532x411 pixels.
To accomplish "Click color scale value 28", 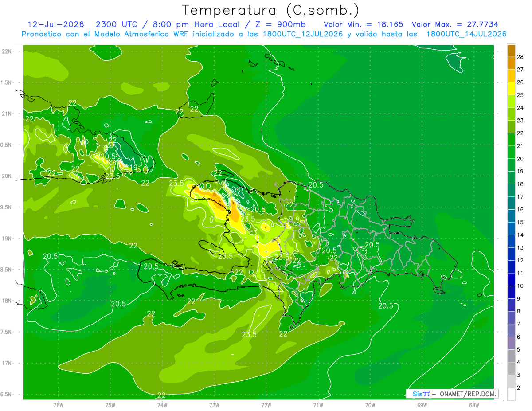I will tap(520, 57).
